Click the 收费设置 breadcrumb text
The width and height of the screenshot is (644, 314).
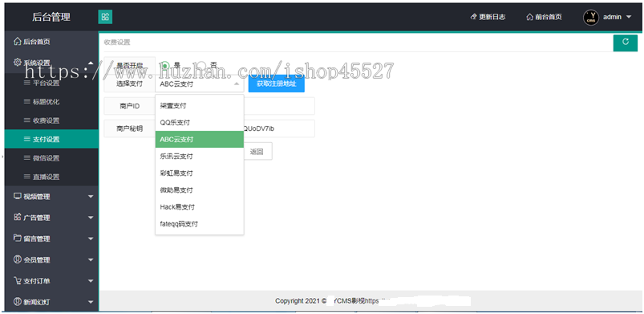pyautogui.click(x=117, y=42)
